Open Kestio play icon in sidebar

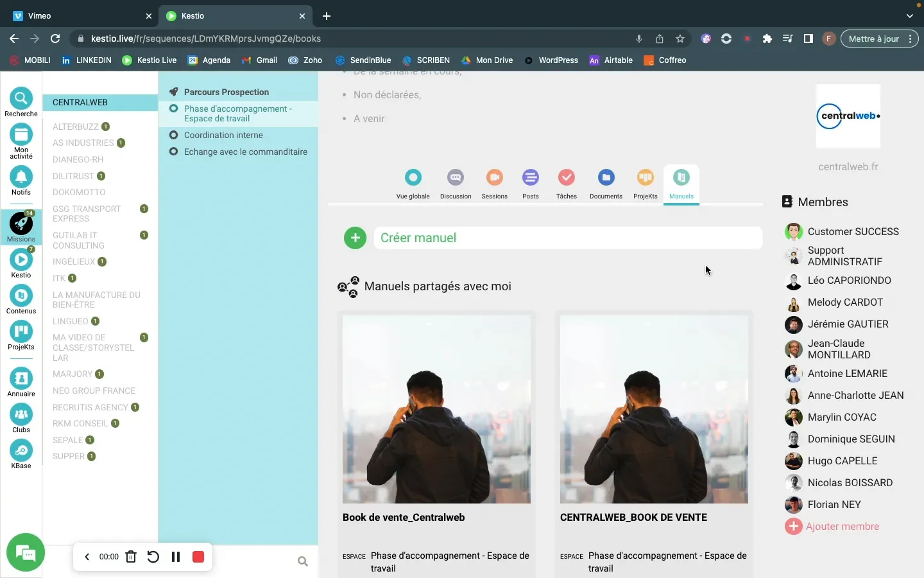point(21,259)
